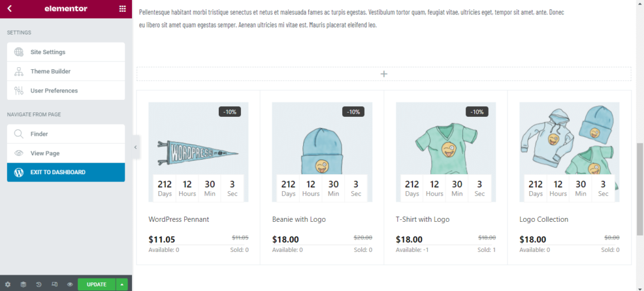Screen dimensions: 644x291
Task: Click the plus to add new section
Action: click(384, 74)
